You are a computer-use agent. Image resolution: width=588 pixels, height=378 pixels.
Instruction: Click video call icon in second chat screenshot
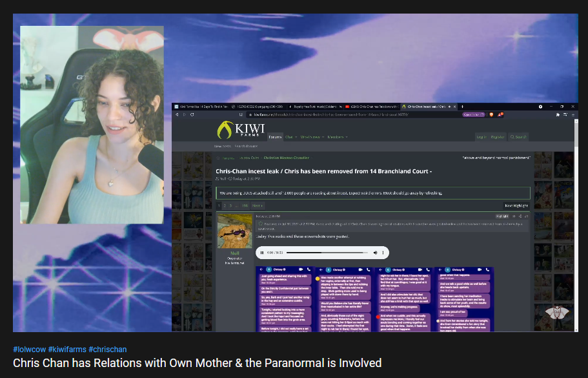click(x=360, y=269)
